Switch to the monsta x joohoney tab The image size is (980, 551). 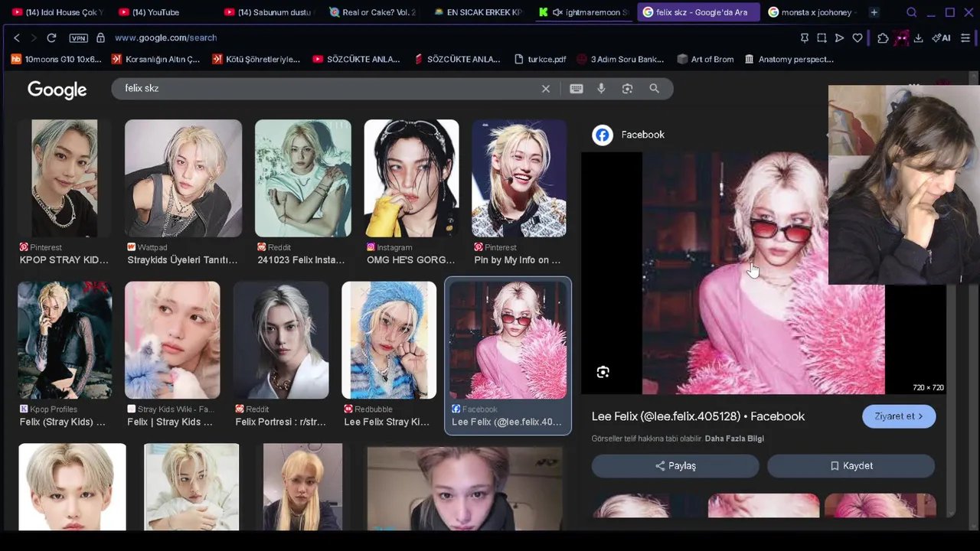(x=812, y=12)
